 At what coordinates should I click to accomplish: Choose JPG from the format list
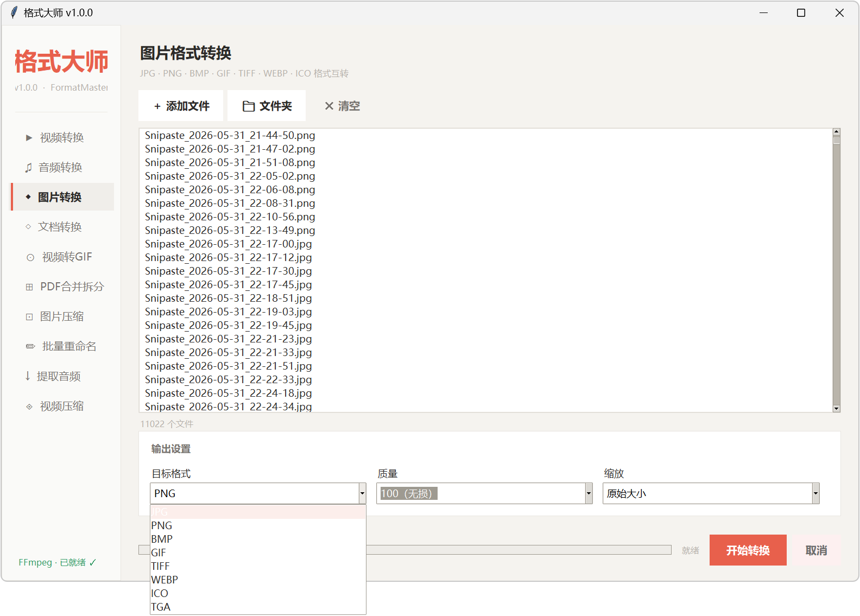(x=258, y=512)
